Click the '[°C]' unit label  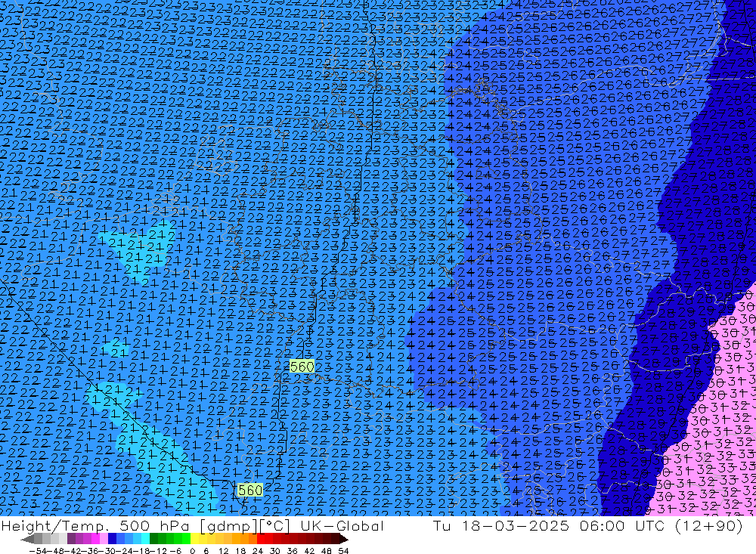click(275, 526)
